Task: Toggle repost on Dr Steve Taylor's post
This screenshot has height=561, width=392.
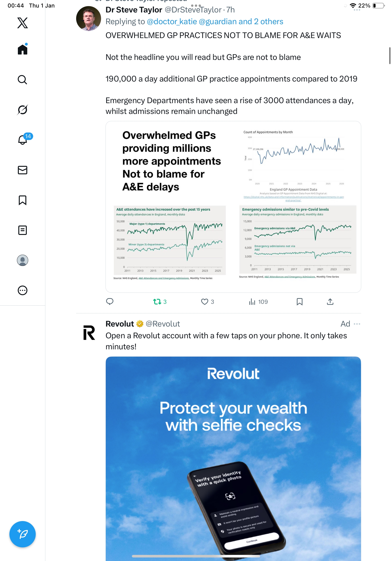Action: [157, 301]
